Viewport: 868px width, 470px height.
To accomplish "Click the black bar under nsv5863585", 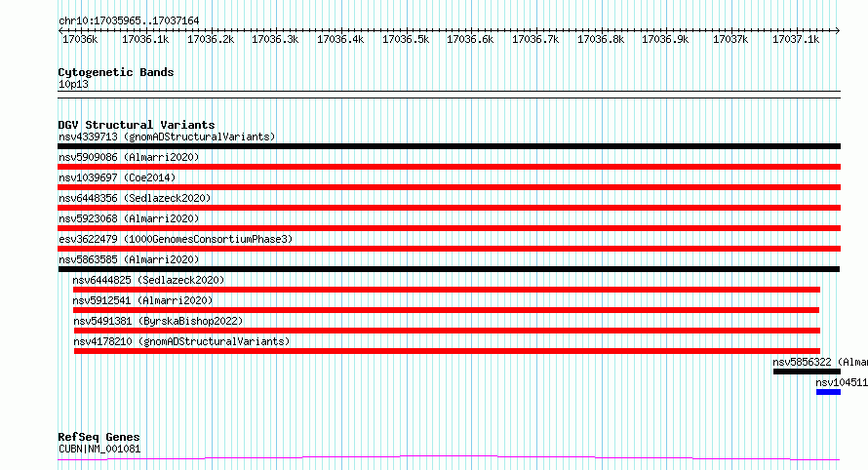I will point(449,269).
